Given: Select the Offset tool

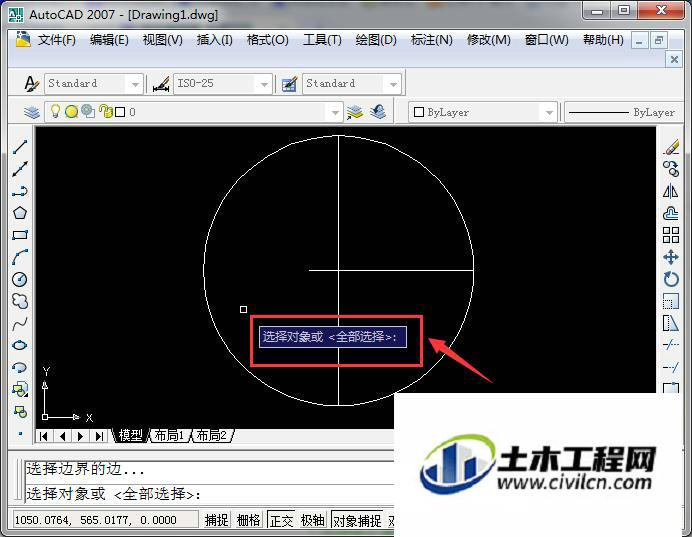Looking at the screenshot, I should pyautogui.click(x=671, y=213).
